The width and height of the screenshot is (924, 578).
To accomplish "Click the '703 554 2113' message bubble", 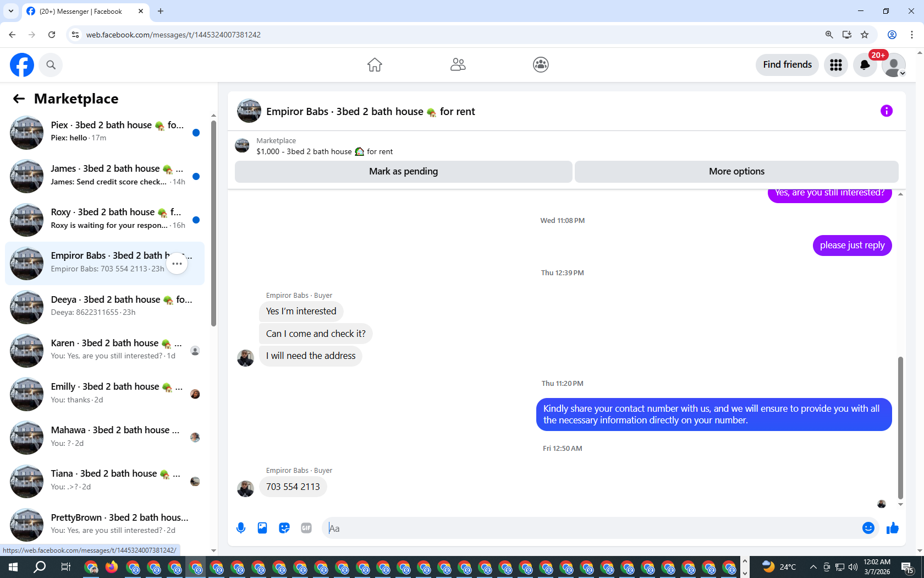I will (293, 487).
